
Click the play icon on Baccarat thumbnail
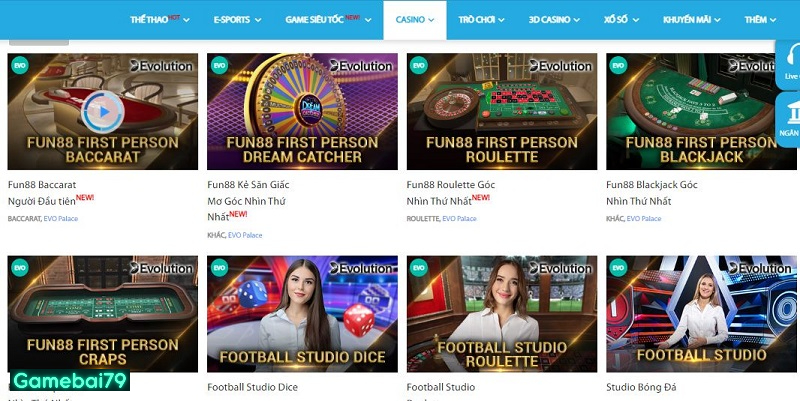(103, 111)
